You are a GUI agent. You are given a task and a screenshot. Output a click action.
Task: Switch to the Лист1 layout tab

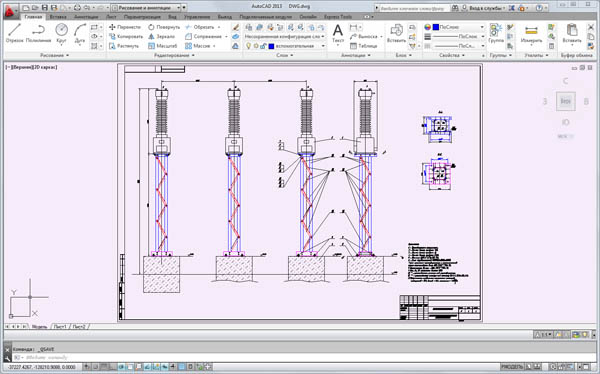(x=60, y=327)
